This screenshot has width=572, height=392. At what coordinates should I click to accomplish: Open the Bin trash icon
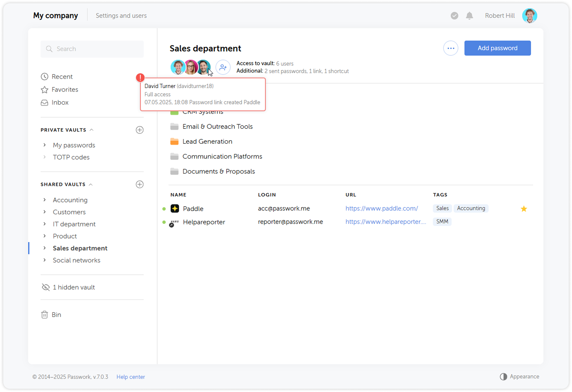pyautogui.click(x=44, y=314)
